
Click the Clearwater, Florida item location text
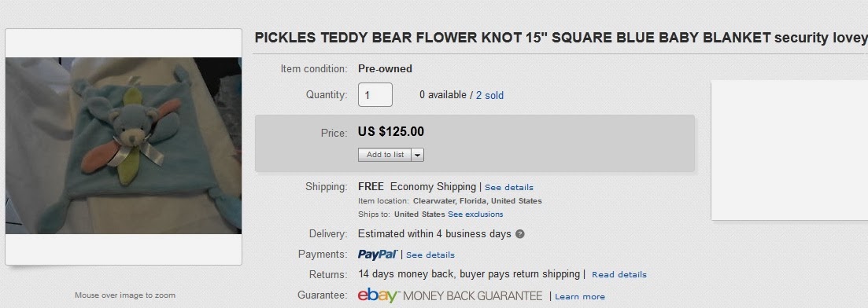click(477, 200)
